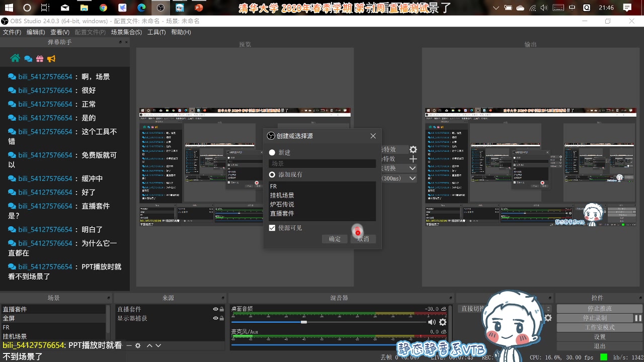Screen dimensions: 644x362
Task: Click the 停止推流 button
Action: tap(600, 309)
